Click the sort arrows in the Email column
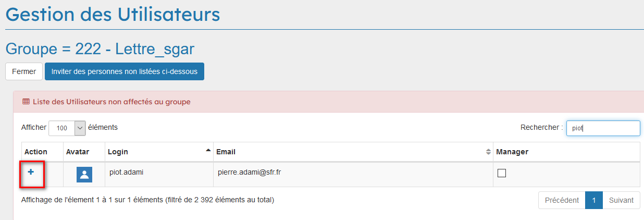Image resolution: width=644 pixels, height=220 pixels. [488, 152]
